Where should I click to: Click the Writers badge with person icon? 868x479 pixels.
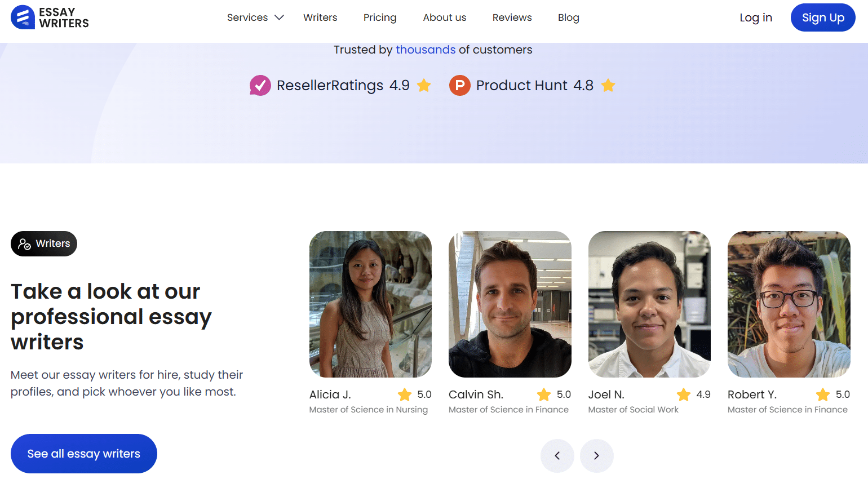pyautogui.click(x=44, y=243)
